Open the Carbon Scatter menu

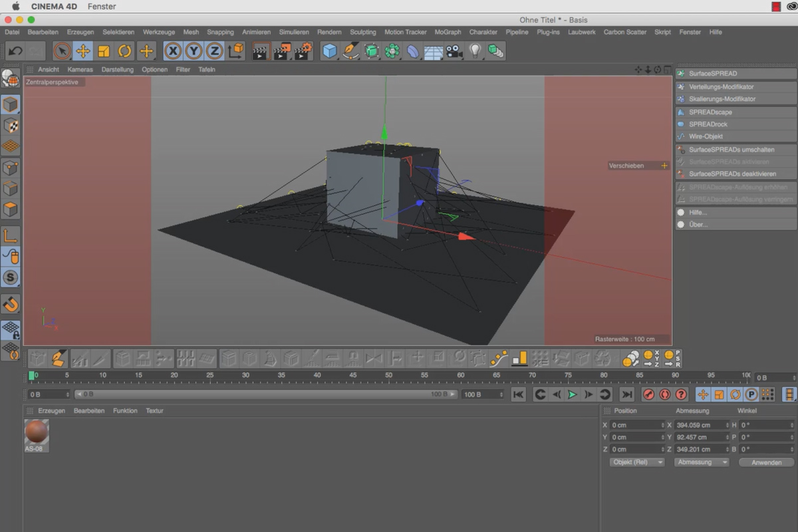[x=625, y=32]
